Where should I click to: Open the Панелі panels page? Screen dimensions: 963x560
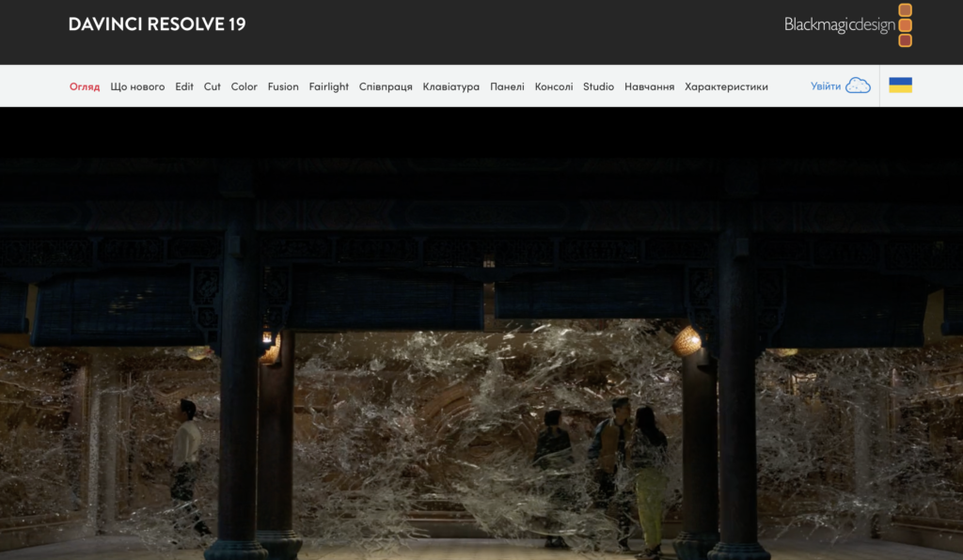(x=507, y=86)
